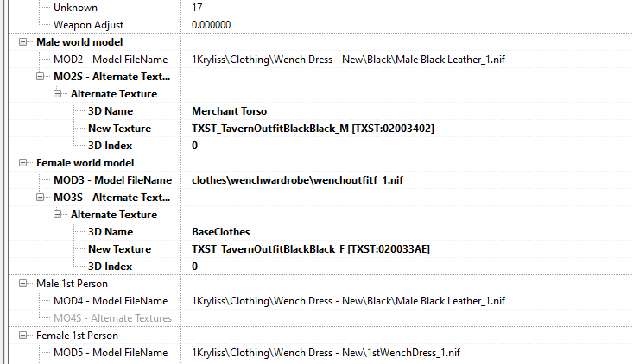
Task: Select the MOD4 - Model FileName row
Action: pos(321,301)
